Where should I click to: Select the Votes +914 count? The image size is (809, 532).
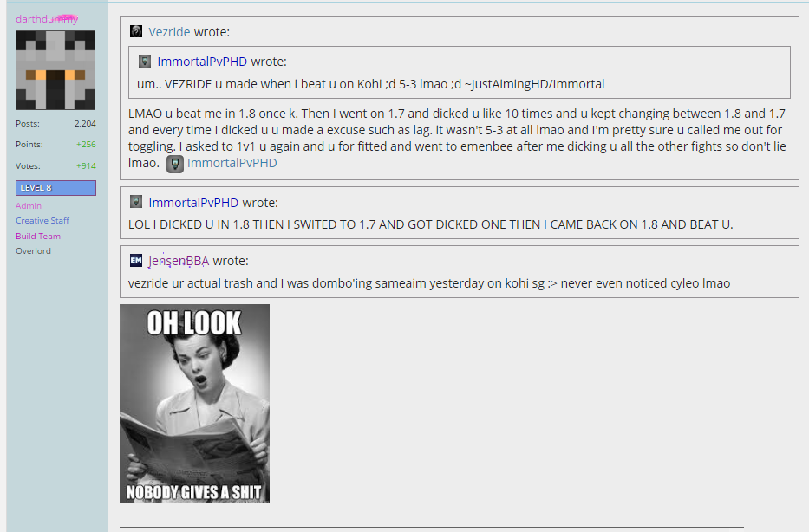click(x=86, y=166)
